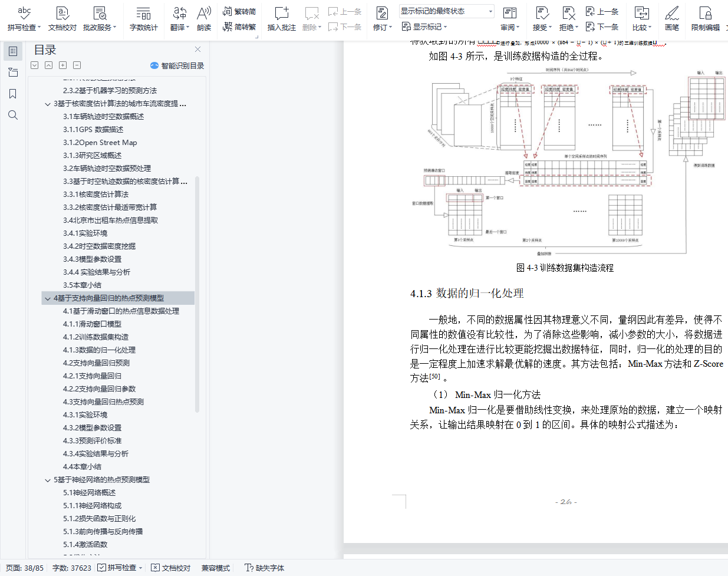
Task: Click figure caption 图 4-3 训练数据集构造流程
Action: (x=565, y=268)
